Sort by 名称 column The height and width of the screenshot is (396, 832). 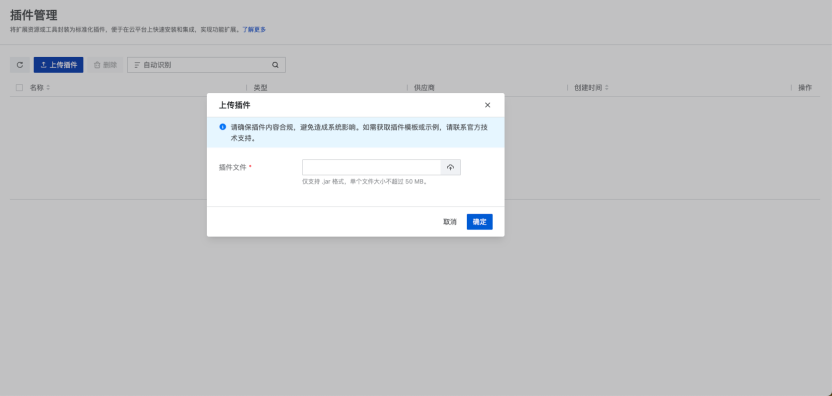48,88
